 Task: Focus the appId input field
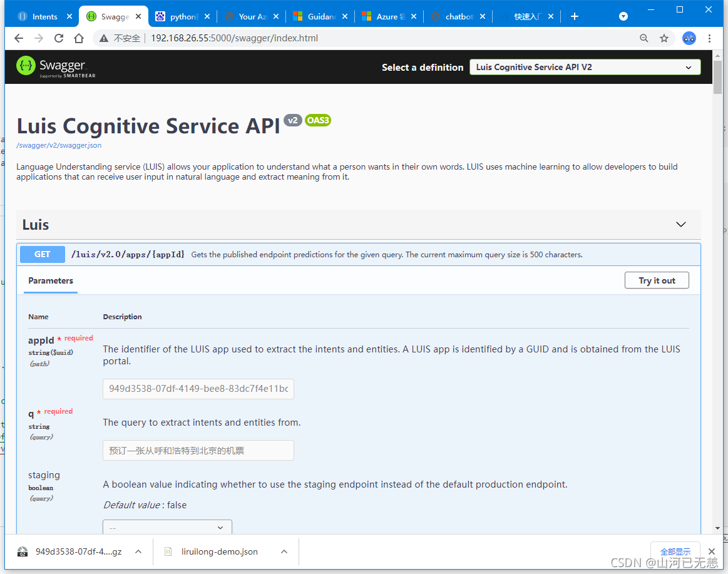click(x=198, y=389)
